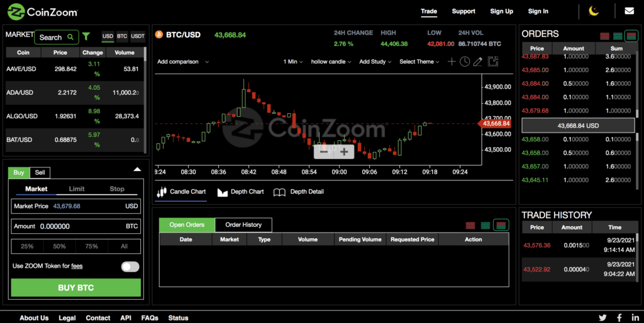
Task: Click the market Search field
Action: pos(56,37)
